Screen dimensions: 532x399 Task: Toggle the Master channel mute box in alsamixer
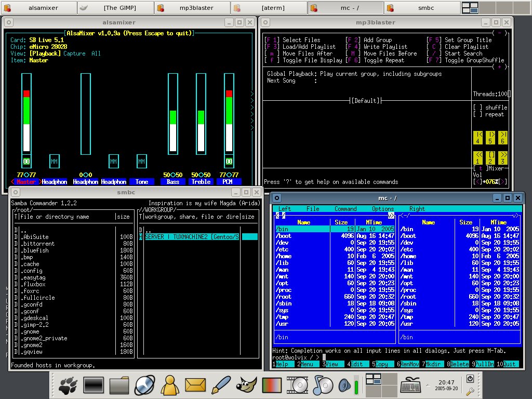[x=26, y=162]
